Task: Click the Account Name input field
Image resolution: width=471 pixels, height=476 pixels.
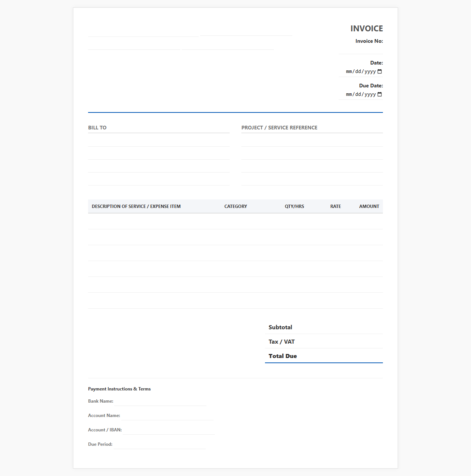Action: pyautogui.click(x=167, y=416)
